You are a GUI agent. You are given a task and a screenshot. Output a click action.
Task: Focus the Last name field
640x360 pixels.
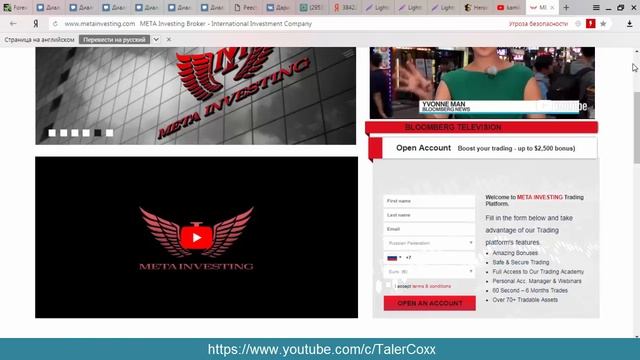429,215
